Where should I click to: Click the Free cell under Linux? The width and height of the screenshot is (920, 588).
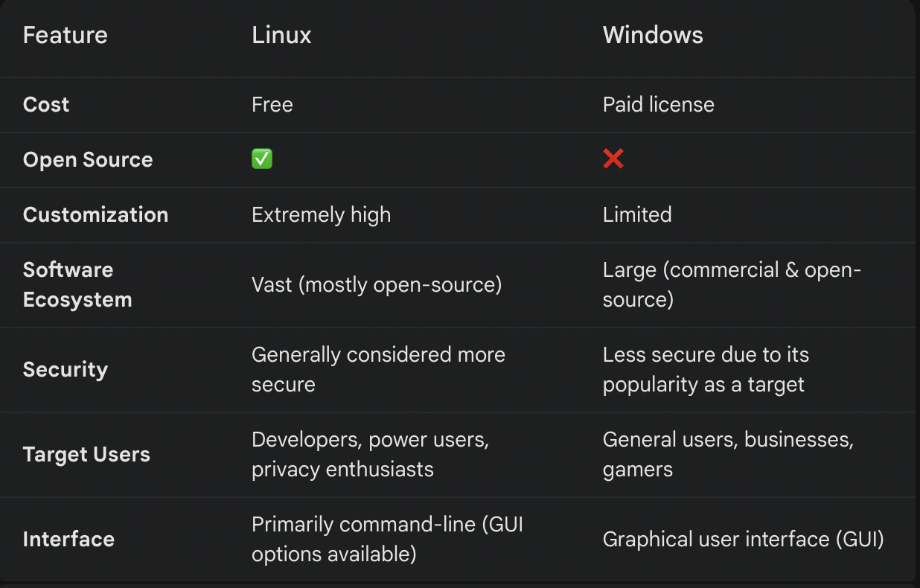coord(272,104)
